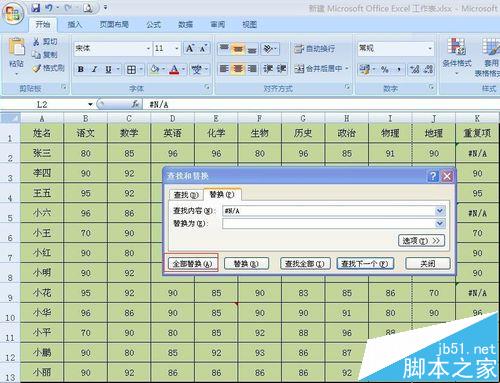Viewport: 500px width, 383px height.
Task: Increase the cell indent
Action: pyautogui.click(x=281, y=69)
